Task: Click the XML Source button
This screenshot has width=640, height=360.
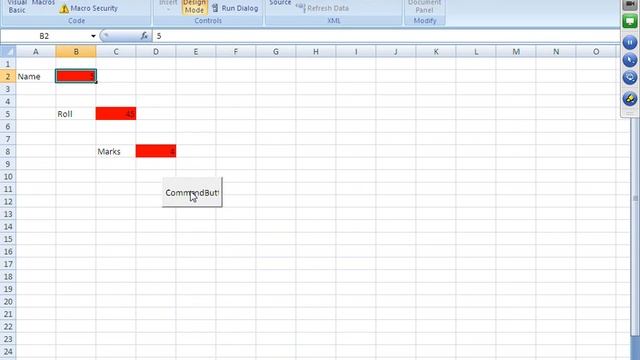Action: pos(280,3)
